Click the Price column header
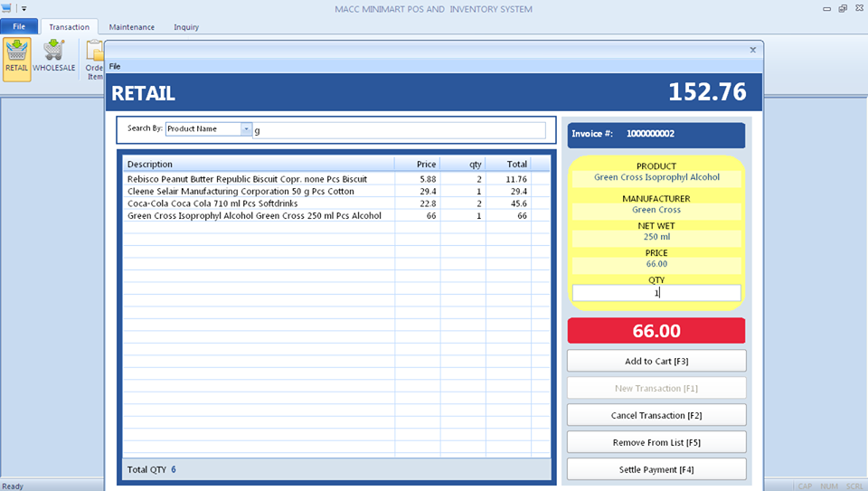Screen dimensions: 868x491 pyautogui.click(x=418, y=164)
